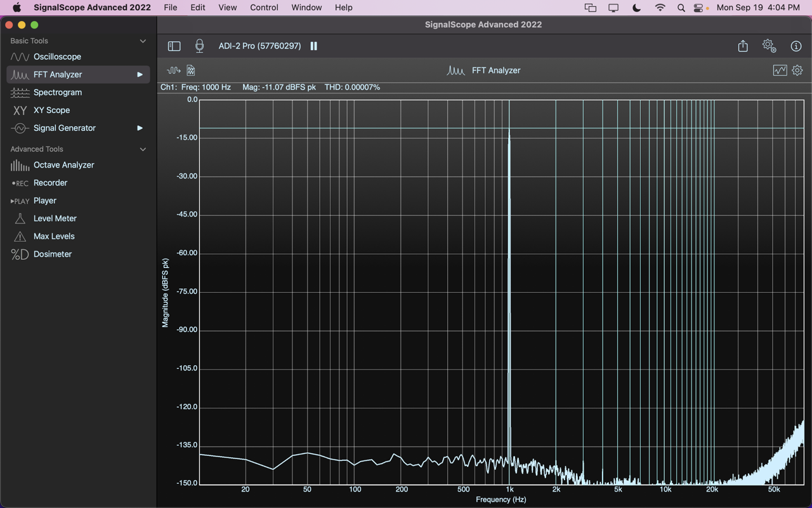Click the FFT Analyzer title label

[496, 70]
